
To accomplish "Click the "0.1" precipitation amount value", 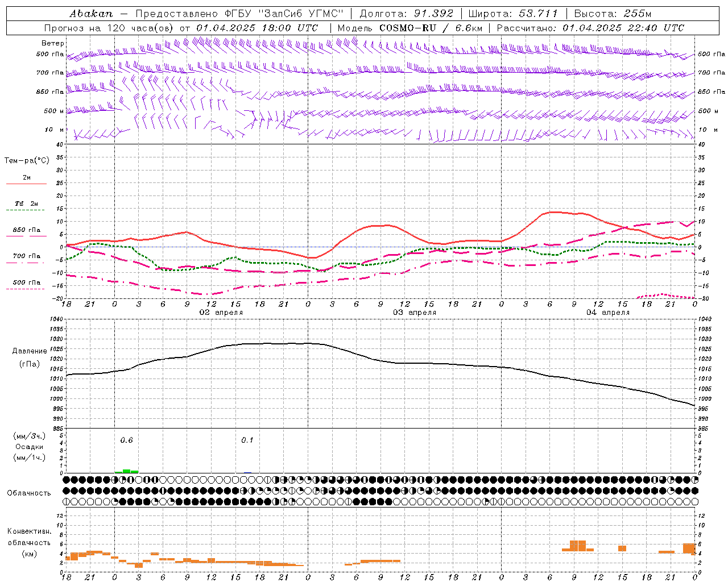I will (x=247, y=440).
